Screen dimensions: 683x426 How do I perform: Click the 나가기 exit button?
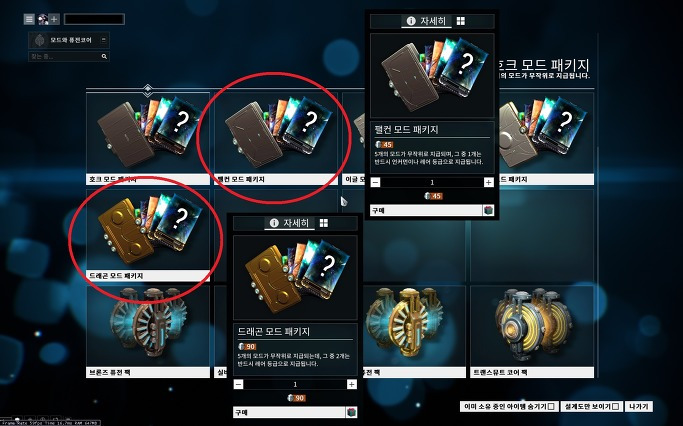pyautogui.click(x=639, y=406)
